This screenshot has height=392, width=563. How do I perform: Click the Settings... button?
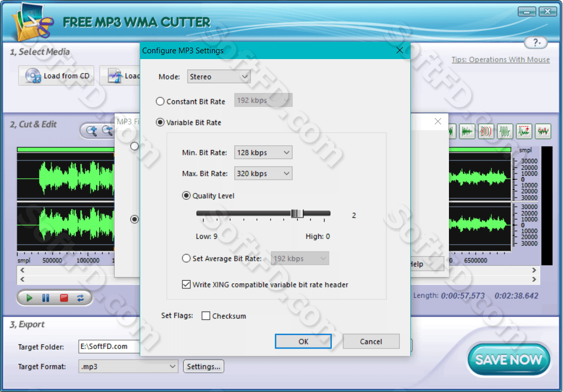point(204,366)
